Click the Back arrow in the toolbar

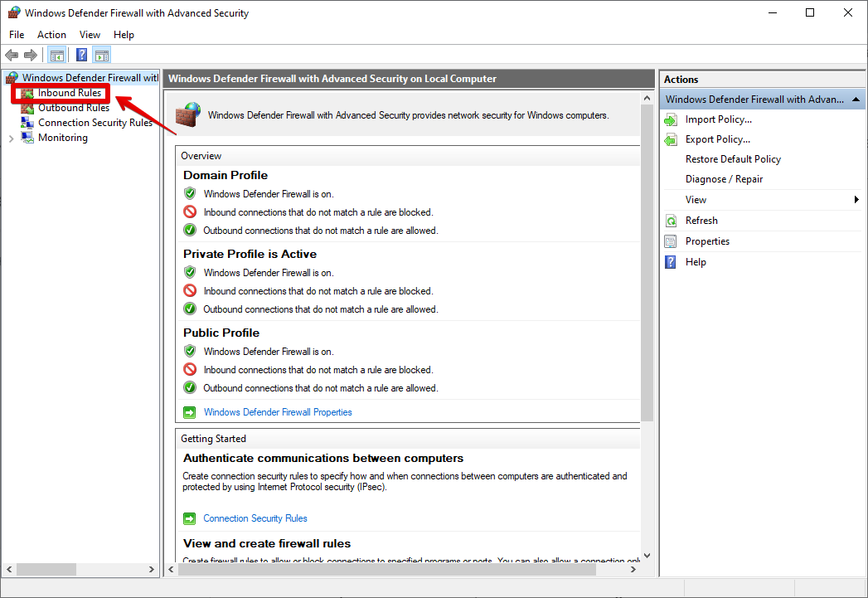click(x=12, y=56)
